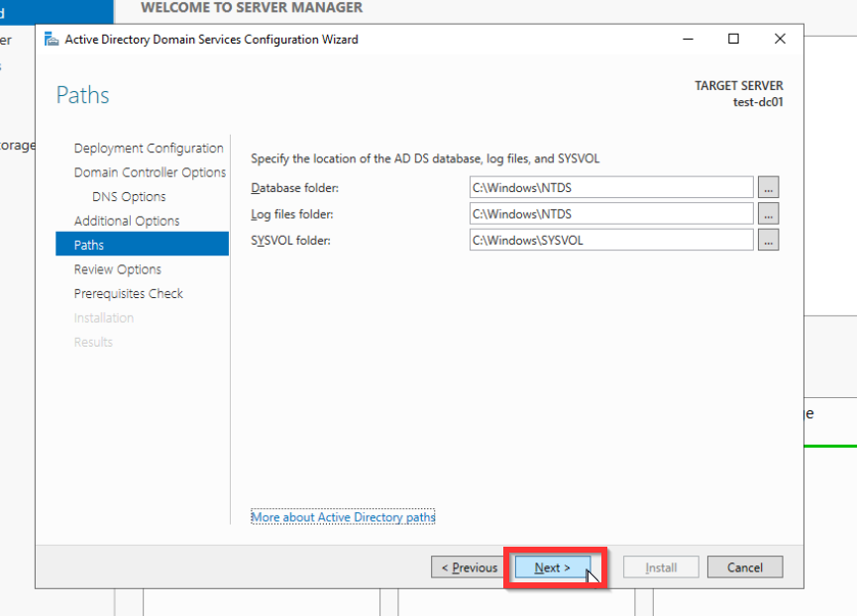This screenshot has width=857, height=616.
Task: Click the test-dc01 target server name
Action: (x=758, y=102)
